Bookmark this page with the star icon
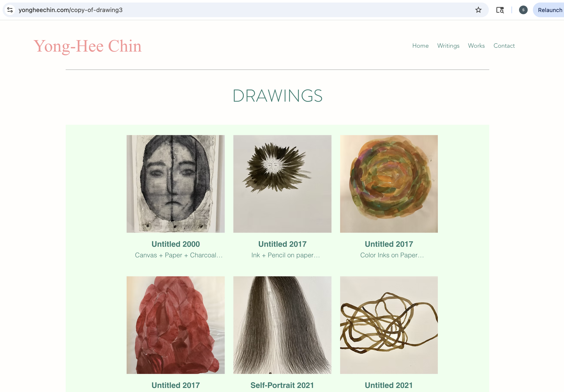 click(x=478, y=10)
